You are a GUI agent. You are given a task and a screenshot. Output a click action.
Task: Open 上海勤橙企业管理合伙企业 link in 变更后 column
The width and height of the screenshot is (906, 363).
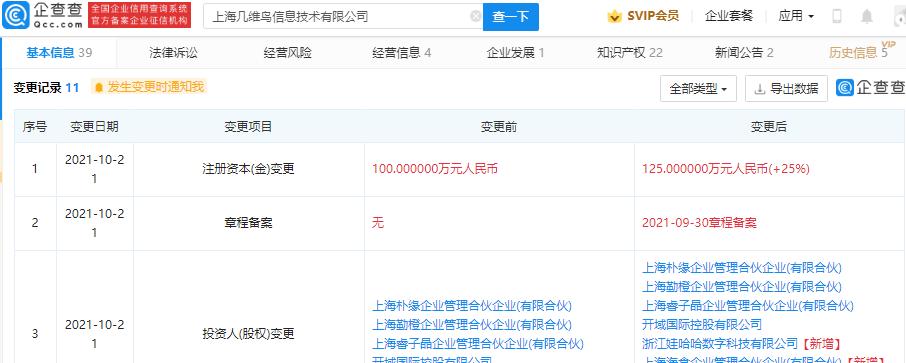742,287
